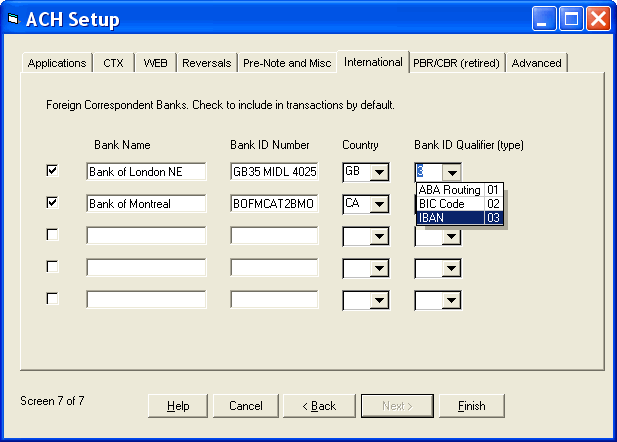Image resolution: width=617 pixels, height=442 pixels.
Task: Uncheck the Bank of London NE checkbox
Action: 53,171
